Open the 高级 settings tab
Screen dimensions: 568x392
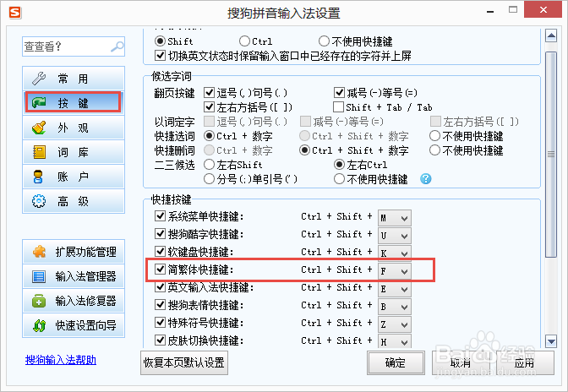click(x=74, y=201)
